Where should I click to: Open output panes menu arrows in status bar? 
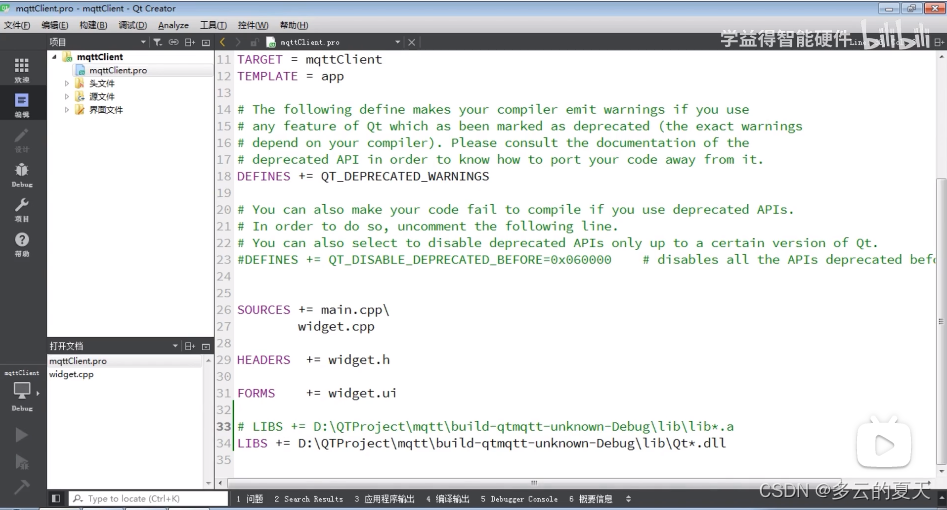click(628, 499)
